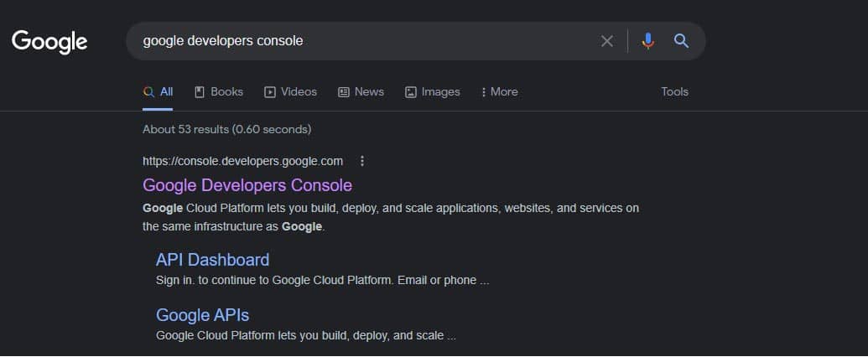
Task: Switch to the Books results tab
Action: click(219, 92)
